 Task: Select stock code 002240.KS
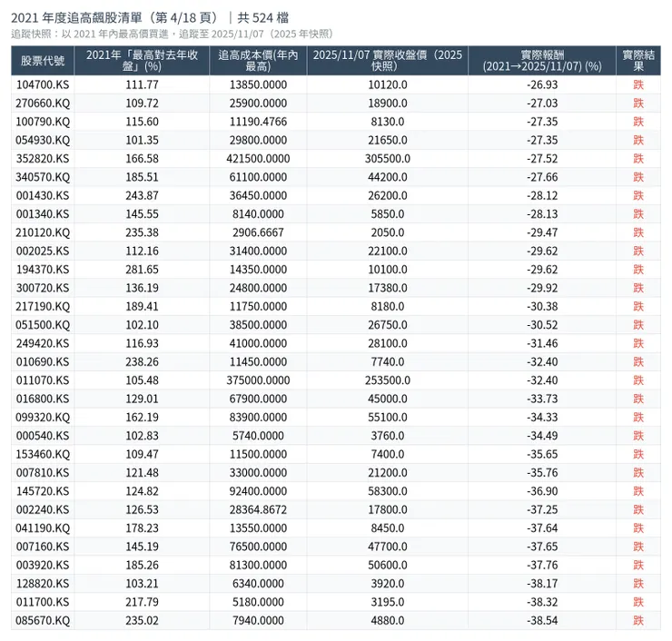[x=43, y=509]
